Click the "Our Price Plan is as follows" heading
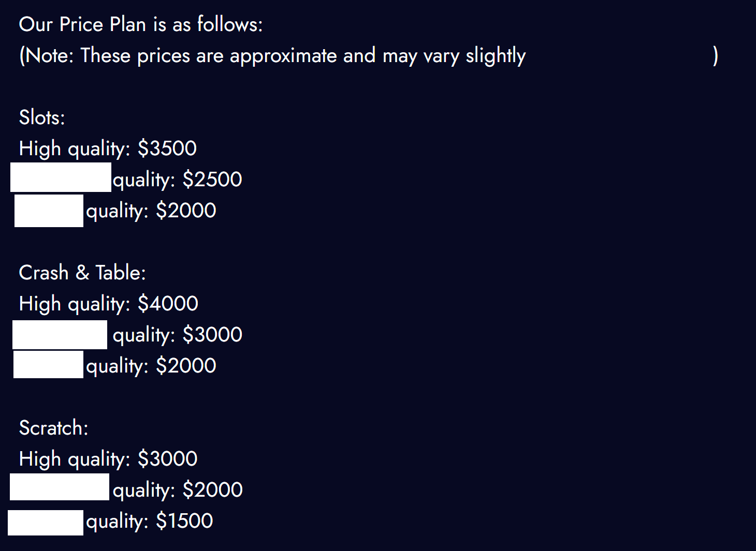The image size is (756, 551). click(141, 24)
